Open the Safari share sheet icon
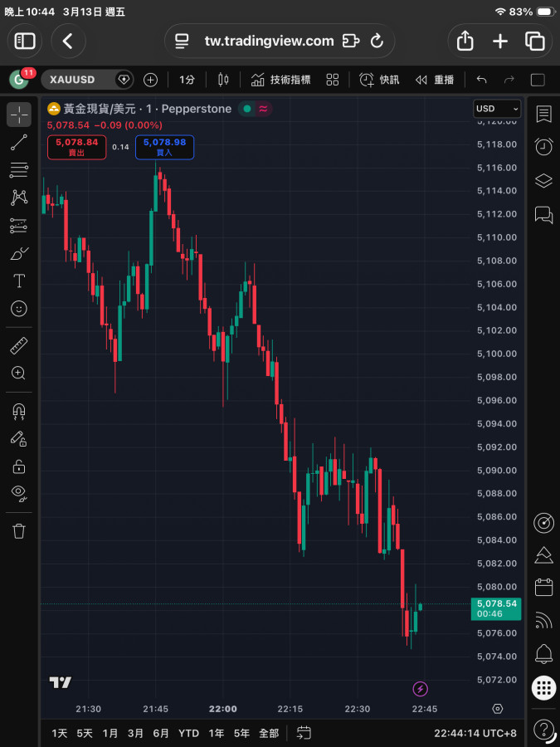This screenshot has height=747, width=560. (465, 41)
